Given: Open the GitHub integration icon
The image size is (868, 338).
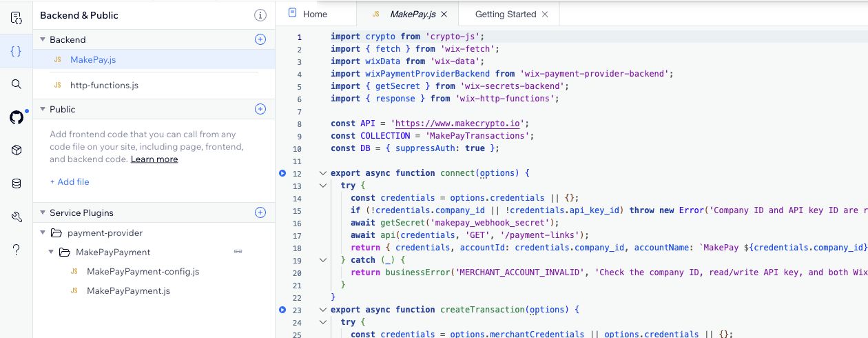Looking at the screenshot, I should (17, 117).
